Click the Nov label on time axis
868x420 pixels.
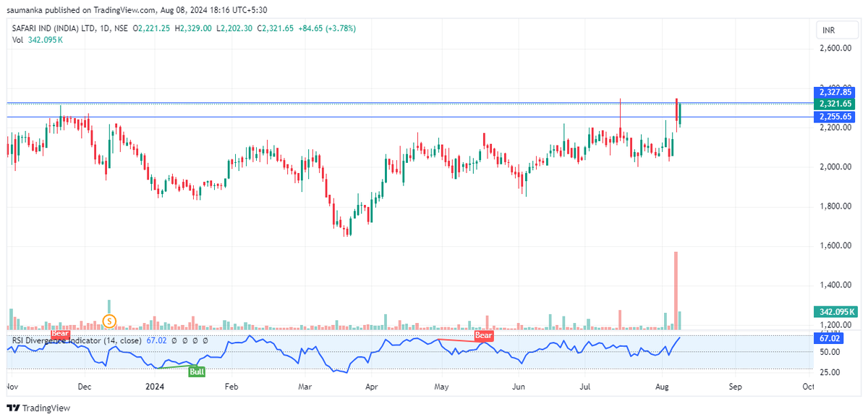click(14, 387)
